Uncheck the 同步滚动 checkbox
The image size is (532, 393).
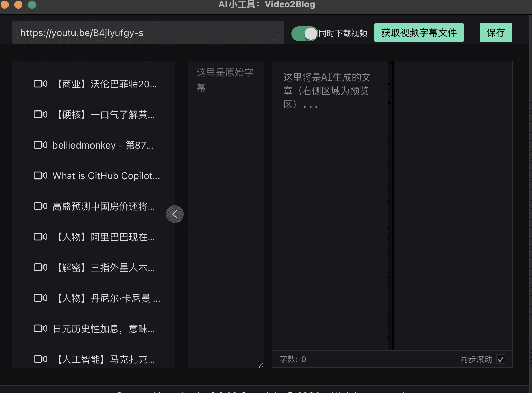[501, 359]
